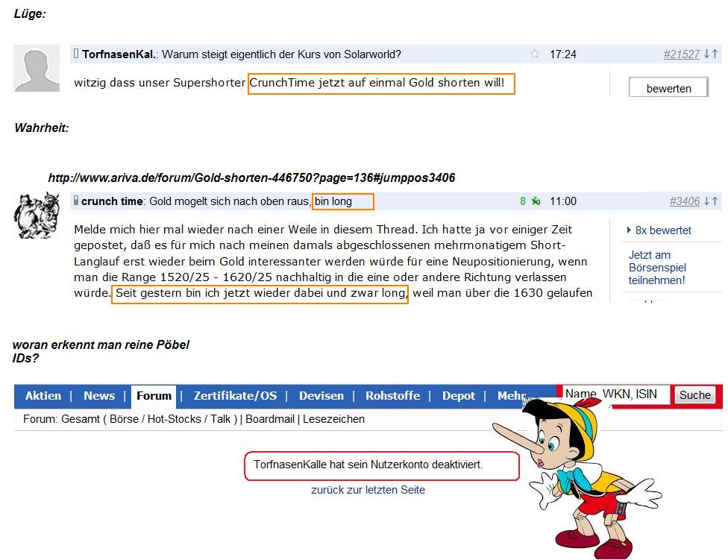Switch to the Forum tab

click(154, 396)
